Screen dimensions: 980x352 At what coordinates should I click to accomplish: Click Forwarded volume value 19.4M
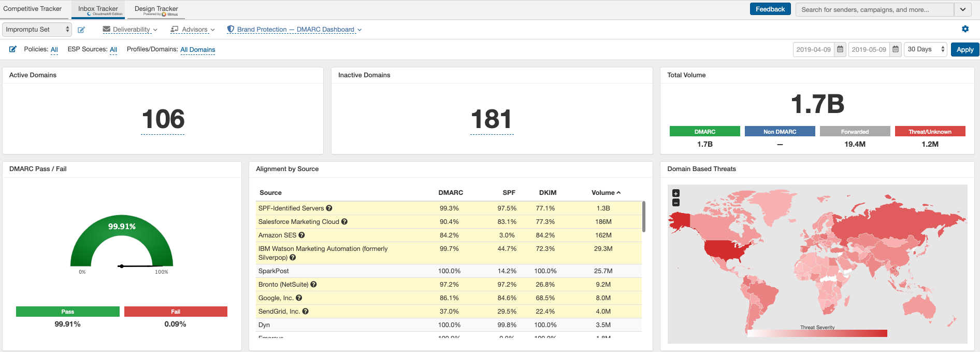point(855,144)
